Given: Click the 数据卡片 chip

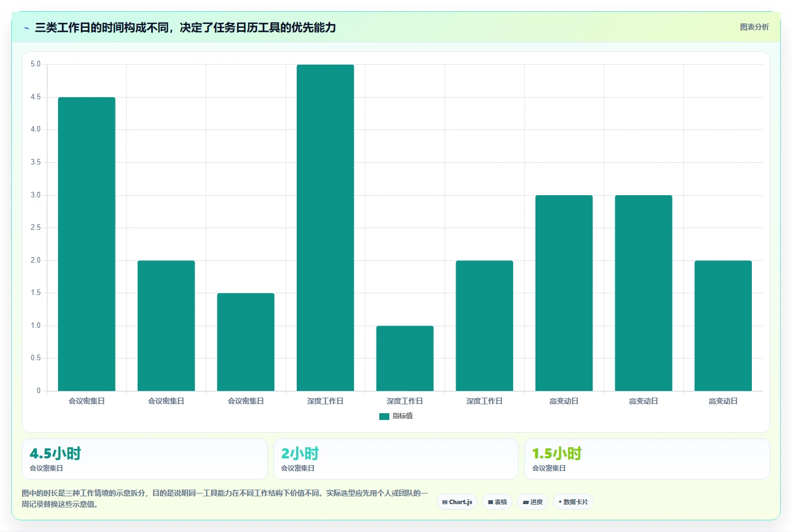Looking at the screenshot, I should pos(573,502).
